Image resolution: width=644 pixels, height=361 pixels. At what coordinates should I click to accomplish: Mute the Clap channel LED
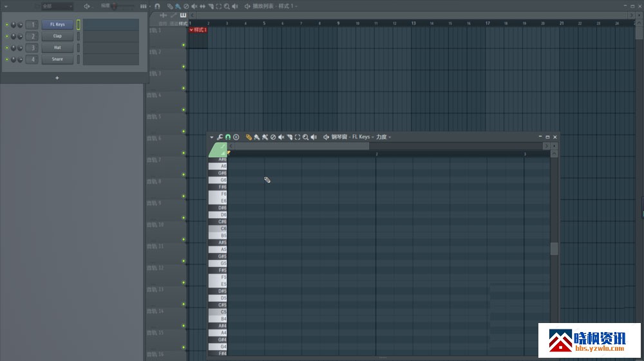(x=7, y=36)
